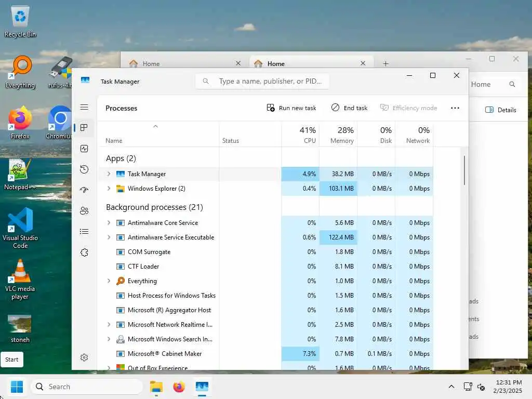The height and width of the screenshot is (399, 532).
Task: Click Windows Explorer 103.1 MB memory cell
Action: click(x=338, y=188)
